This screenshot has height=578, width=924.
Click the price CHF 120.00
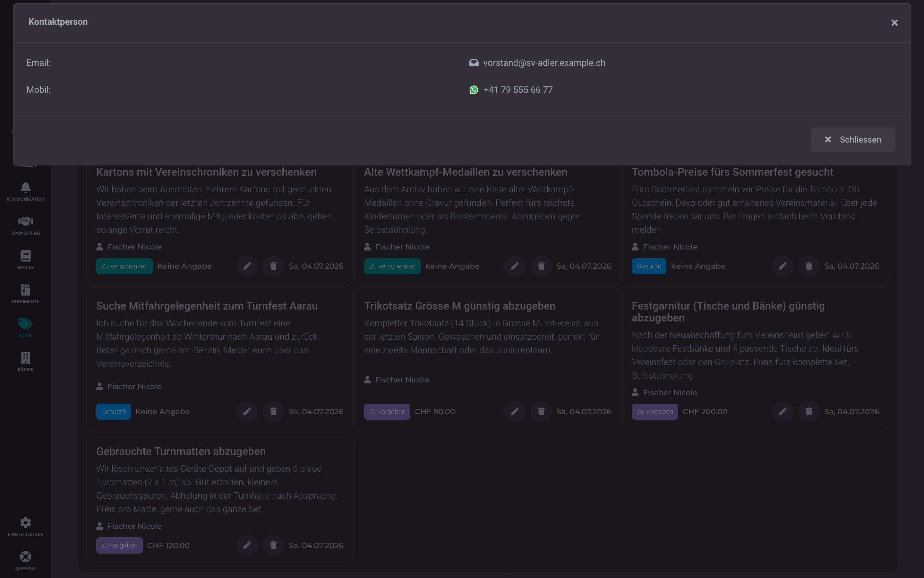168,546
